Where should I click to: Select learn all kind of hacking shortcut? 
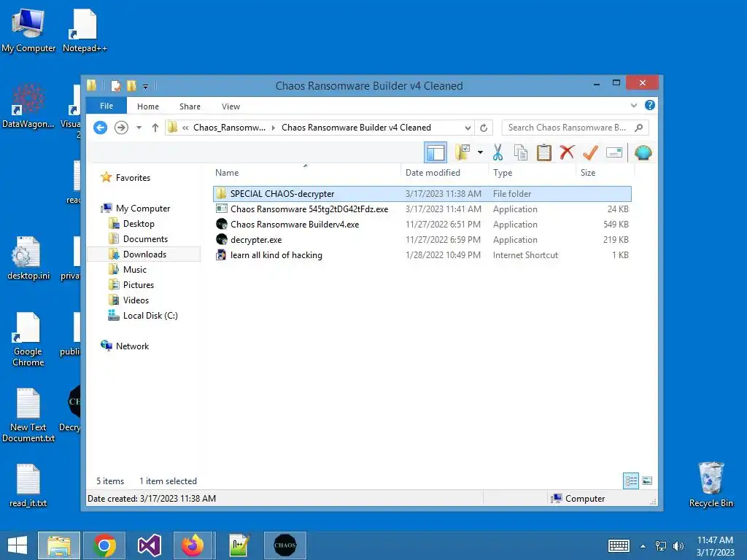[422, 254]
